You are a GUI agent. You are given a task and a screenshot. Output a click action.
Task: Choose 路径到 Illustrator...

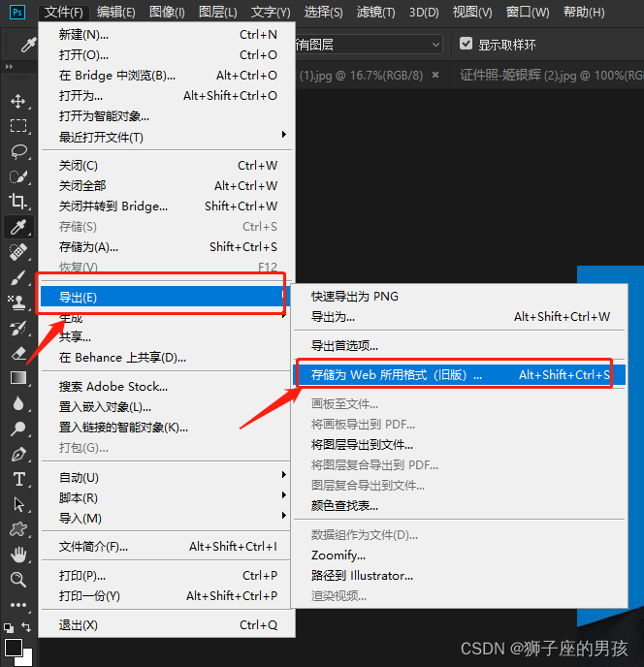pos(460,576)
